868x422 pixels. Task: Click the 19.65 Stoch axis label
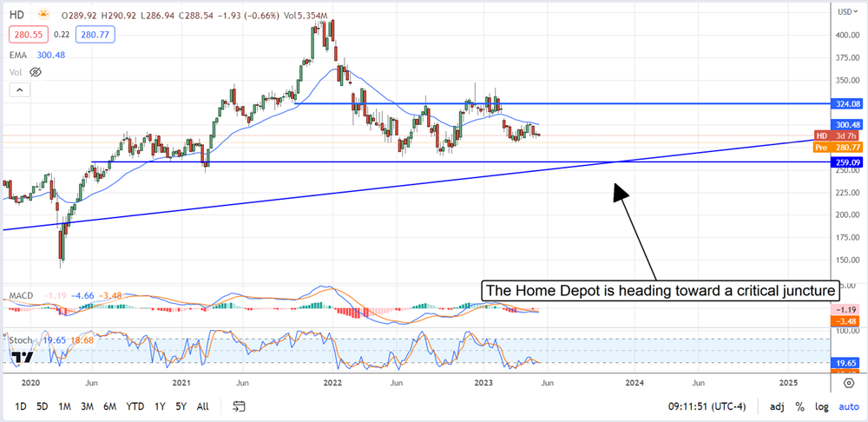click(x=847, y=363)
